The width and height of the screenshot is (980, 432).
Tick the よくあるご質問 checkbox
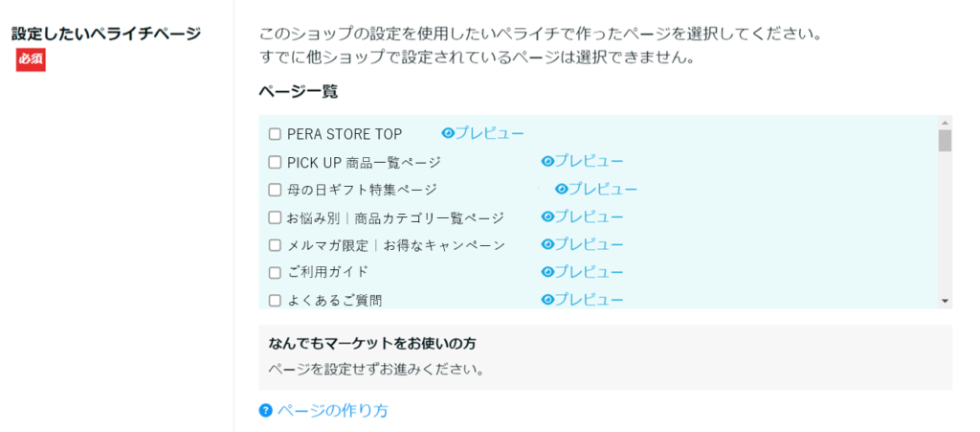click(275, 300)
